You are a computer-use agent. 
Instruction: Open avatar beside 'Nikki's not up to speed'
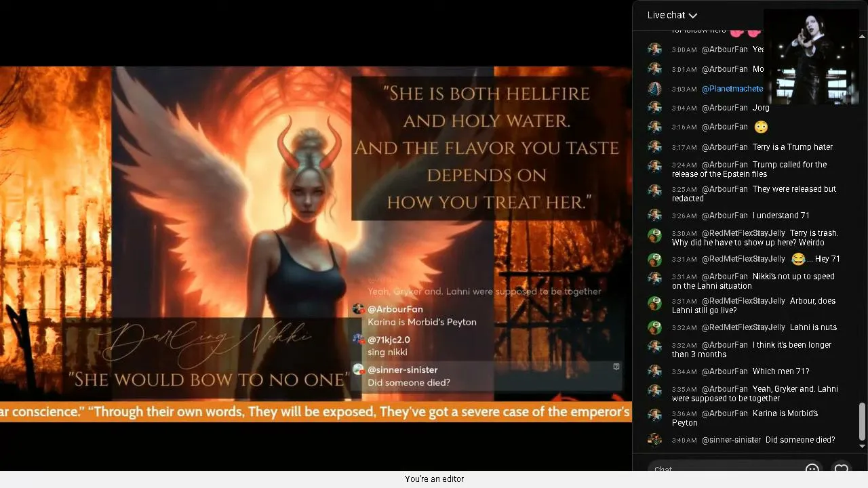[x=654, y=278]
